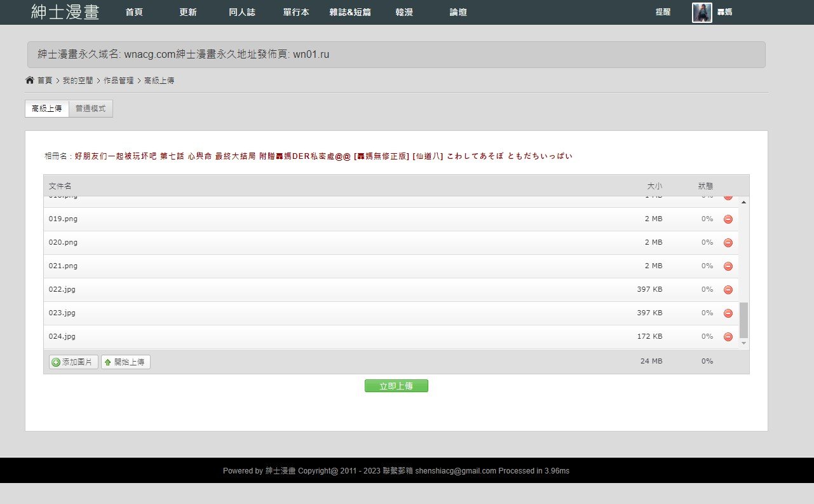Open the 同人誌 nav menu item
The height and width of the screenshot is (504, 814).
pyautogui.click(x=242, y=12)
